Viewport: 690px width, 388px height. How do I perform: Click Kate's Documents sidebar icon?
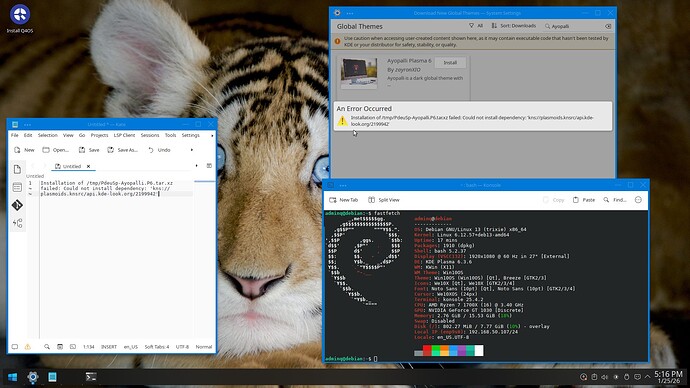(17, 169)
